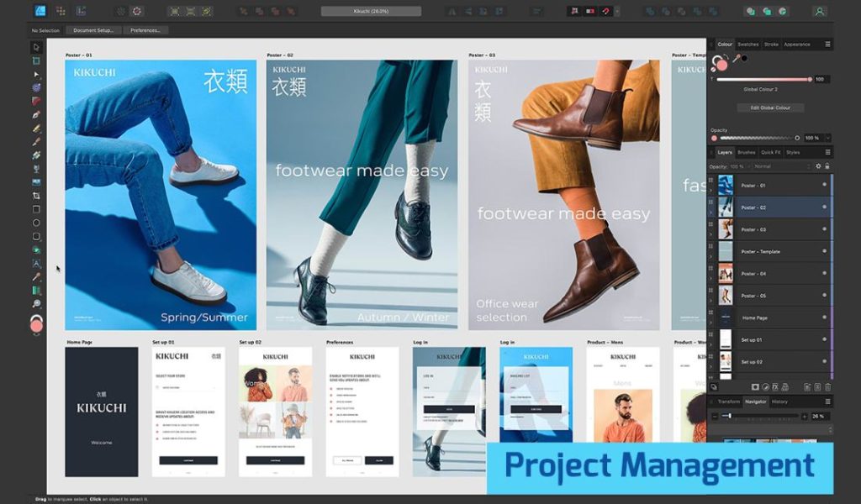Click the Document Setup button

click(93, 31)
